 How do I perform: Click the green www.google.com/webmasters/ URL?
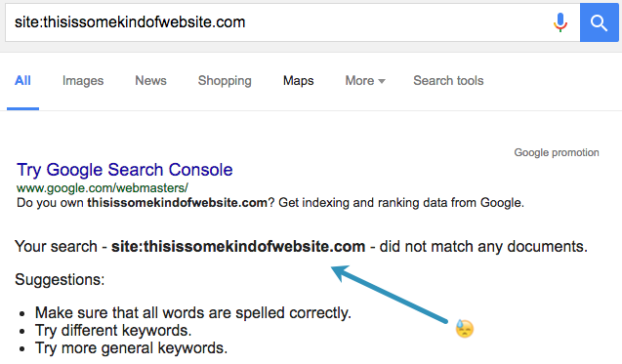coord(103,187)
